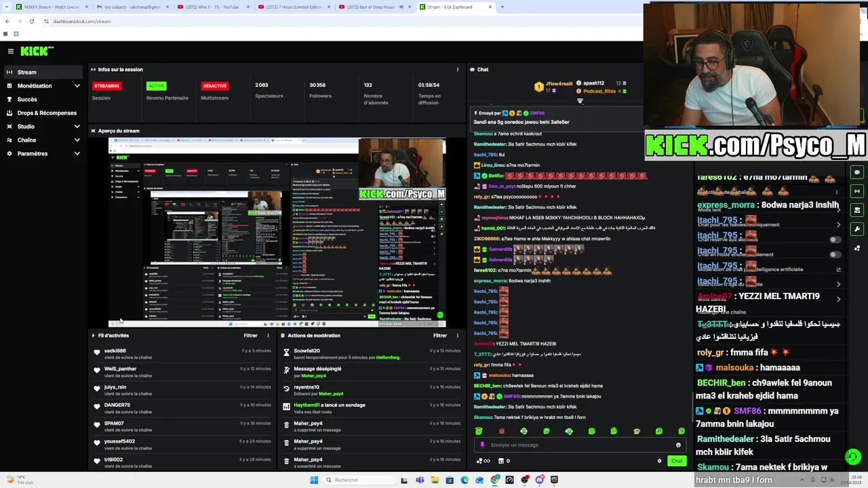Click DANGER7S follow activity entry
The height and width of the screenshot is (488, 868).
pos(182,408)
